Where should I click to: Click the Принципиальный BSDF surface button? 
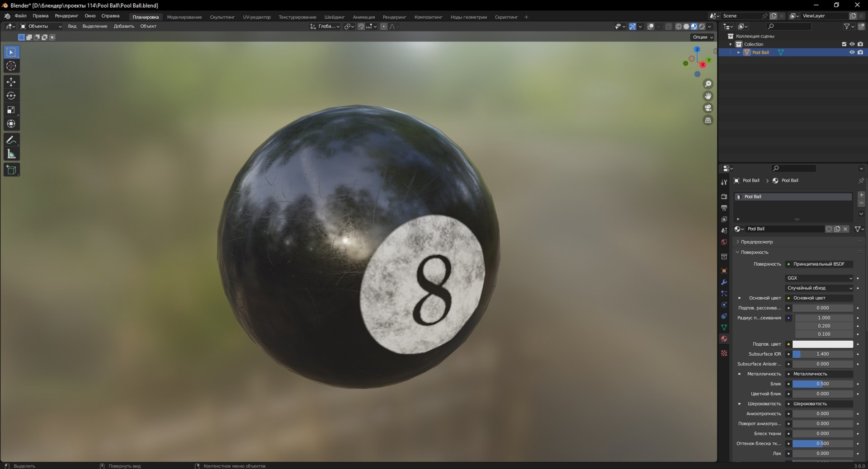(x=819, y=264)
